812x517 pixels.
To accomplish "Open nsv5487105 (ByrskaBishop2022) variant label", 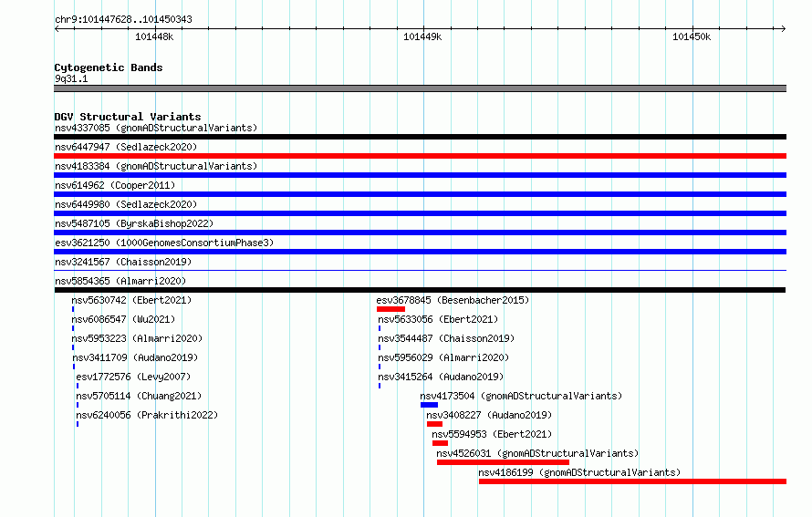I will pyautogui.click(x=134, y=223).
